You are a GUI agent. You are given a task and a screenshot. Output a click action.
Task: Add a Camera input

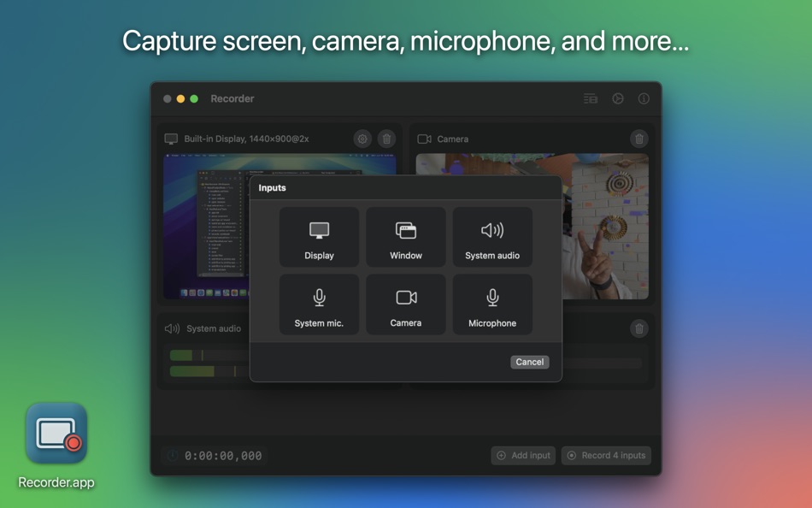[406, 304]
